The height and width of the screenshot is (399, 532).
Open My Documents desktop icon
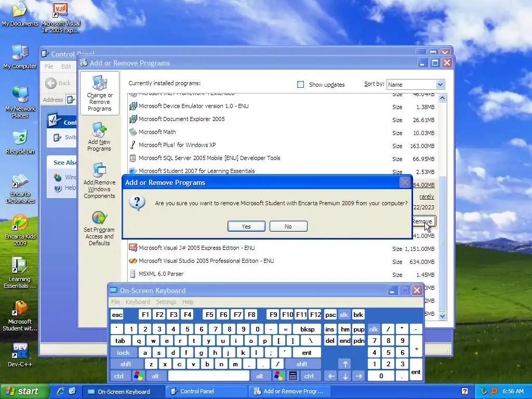(x=20, y=14)
